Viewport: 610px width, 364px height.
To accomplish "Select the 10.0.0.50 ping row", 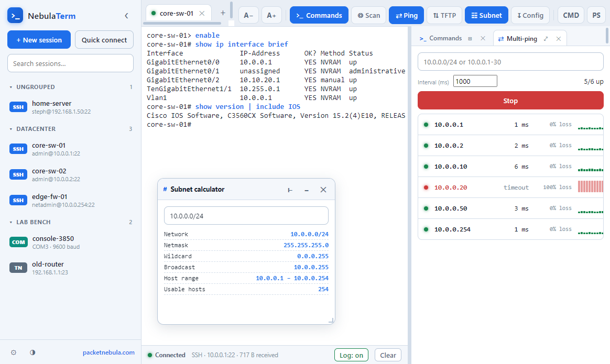I will (510, 208).
